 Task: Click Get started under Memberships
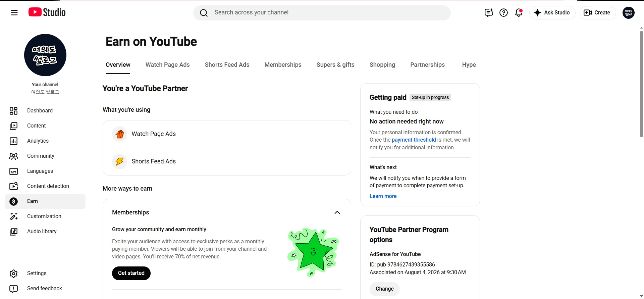131,273
